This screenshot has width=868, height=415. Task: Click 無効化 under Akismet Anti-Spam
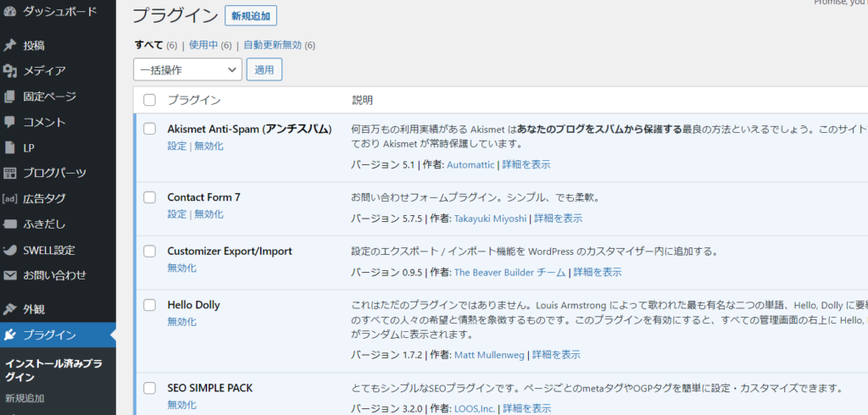pos(209,146)
